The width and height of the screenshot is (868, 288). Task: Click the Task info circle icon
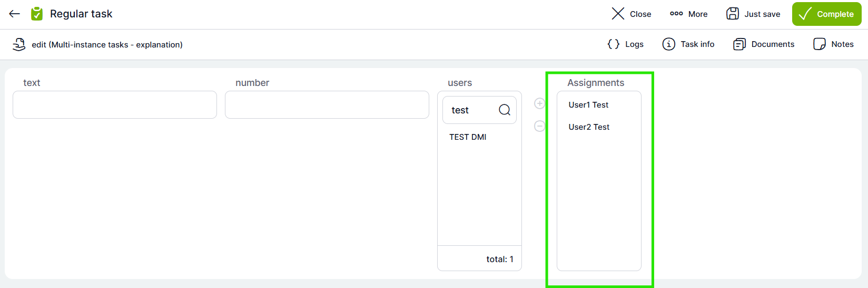coord(668,44)
